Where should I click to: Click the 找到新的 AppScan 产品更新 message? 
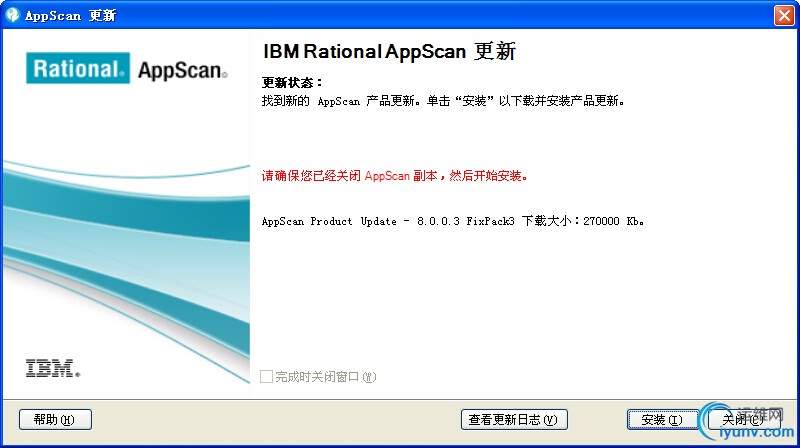(443, 101)
